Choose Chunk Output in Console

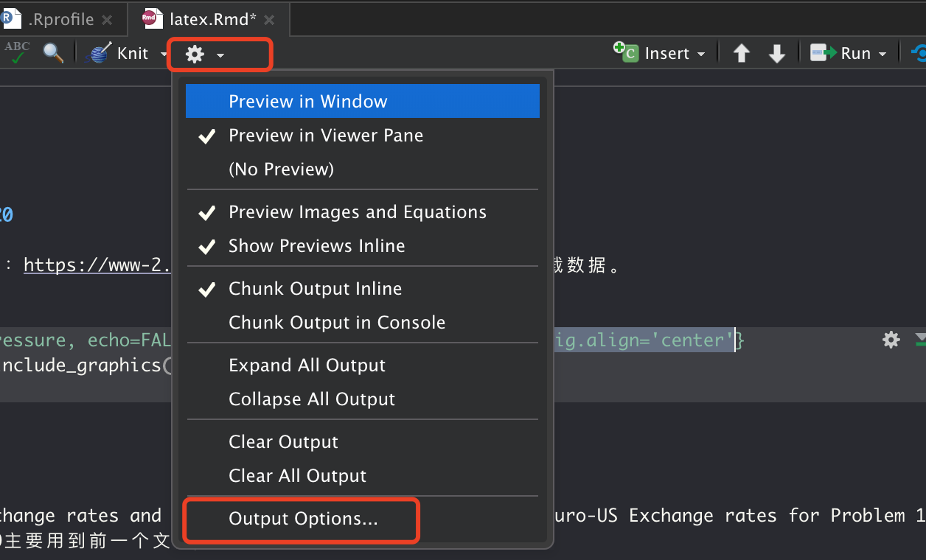[337, 323]
